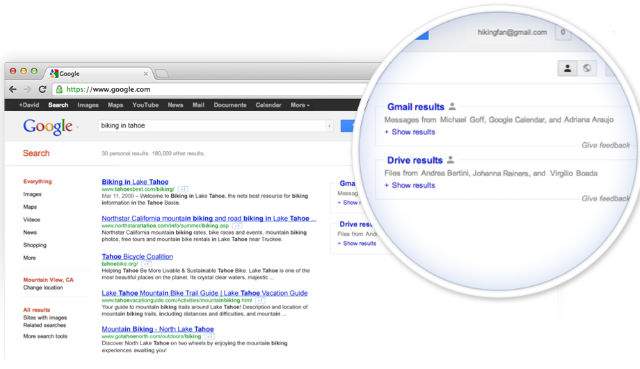Click the dropdown arrow inside the search box
The height and width of the screenshot is (369, 640).
click(329, 126)
